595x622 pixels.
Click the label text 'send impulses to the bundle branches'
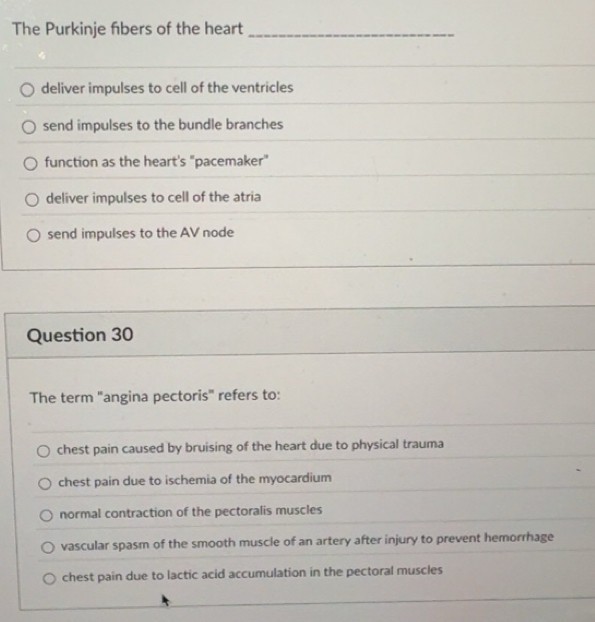tap(163, 125)
